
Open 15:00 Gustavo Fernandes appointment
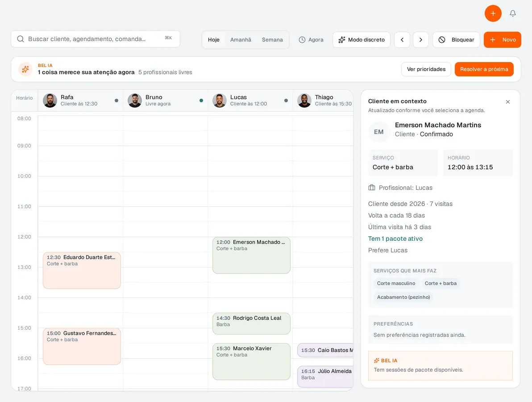pos(82,346)
